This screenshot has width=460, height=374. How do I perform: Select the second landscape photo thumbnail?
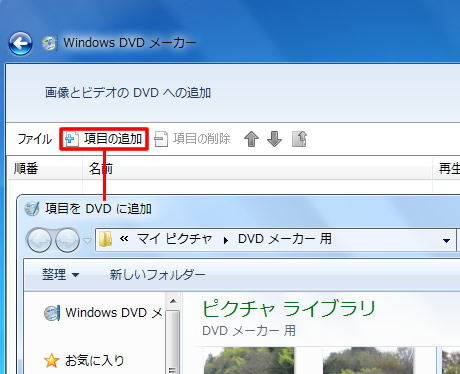pyautogui.click(x=368, y=361)
